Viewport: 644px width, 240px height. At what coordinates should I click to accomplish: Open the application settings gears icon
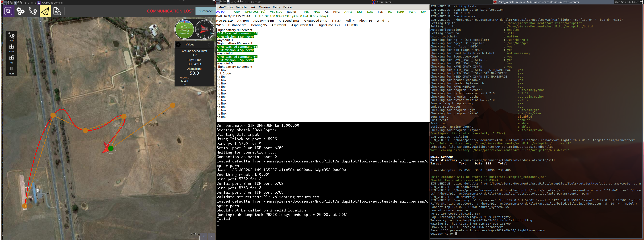21,11
